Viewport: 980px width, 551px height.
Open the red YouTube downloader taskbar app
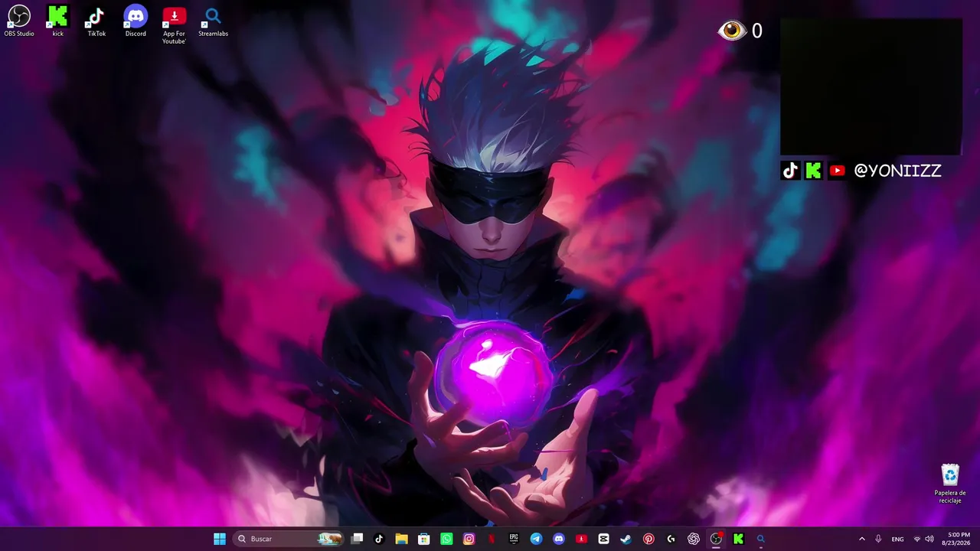581,539
